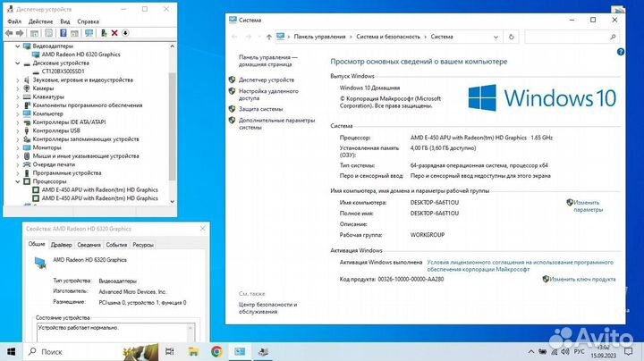The height and width of the screenshot is (361, 644).
Task: Open the address bar history dropdown in Система
Action: pos(496,37)
